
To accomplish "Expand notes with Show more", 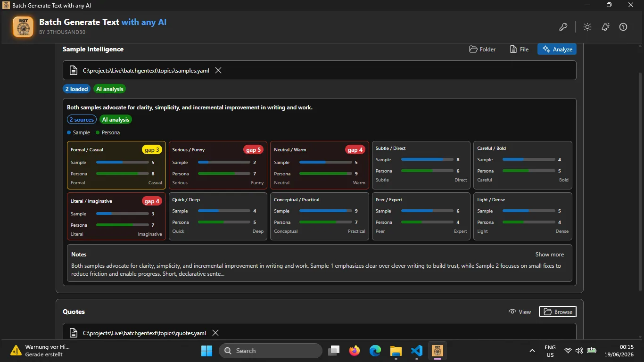I will [549, 254].
